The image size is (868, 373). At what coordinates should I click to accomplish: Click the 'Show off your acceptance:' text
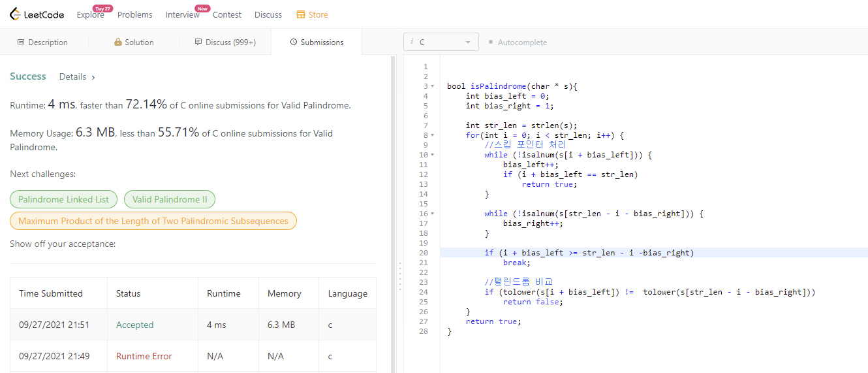63,244
